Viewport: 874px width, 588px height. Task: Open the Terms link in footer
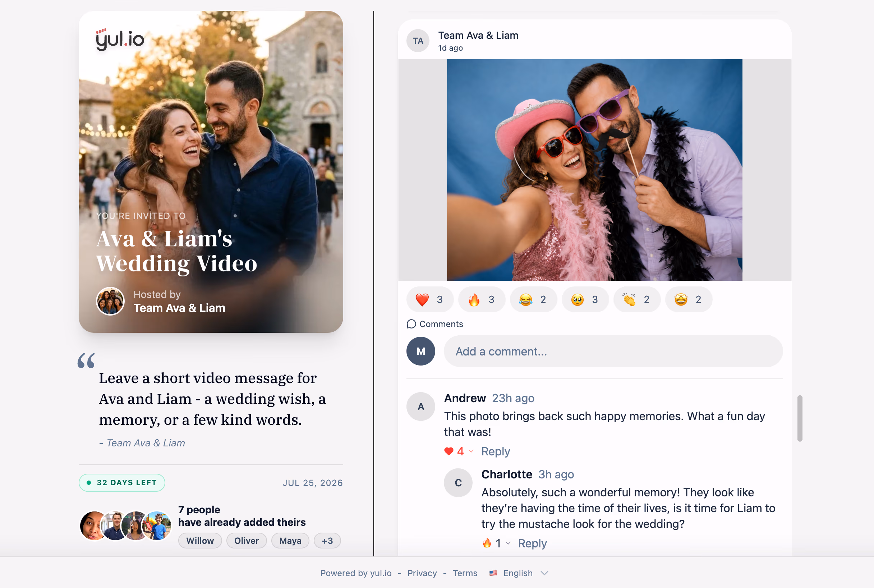click(465, 573)
